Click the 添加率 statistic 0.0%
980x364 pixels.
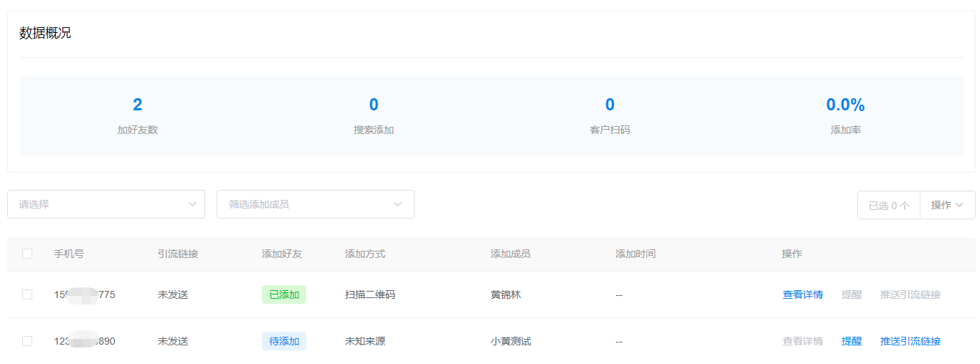coord(845,105)
